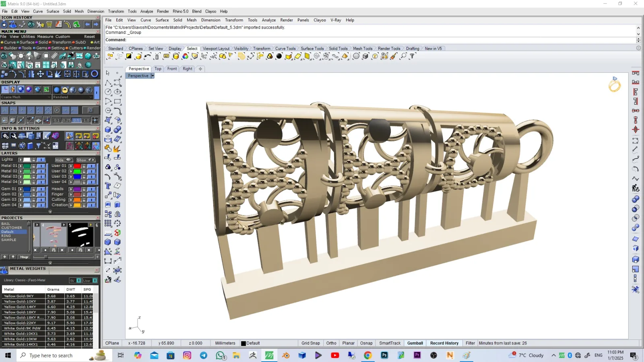
Task: Toggle Osnap in the status bar
Action: pos(366,343)
